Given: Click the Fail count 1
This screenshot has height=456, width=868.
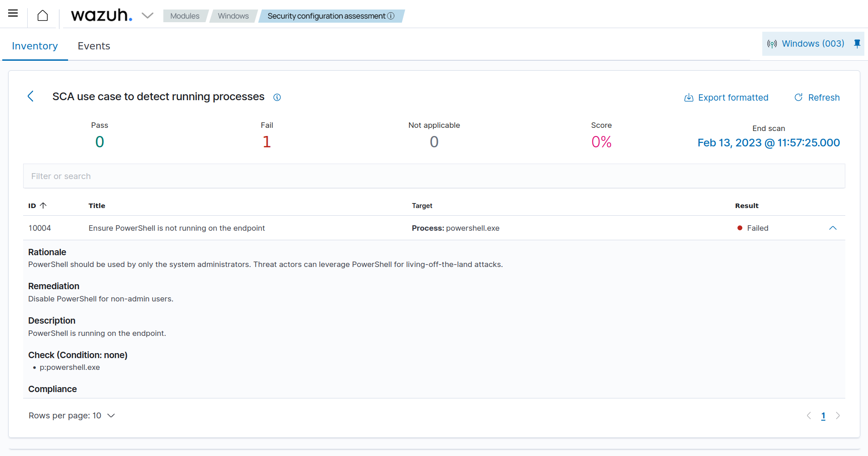Looking at the screenshot, I should tap(267, 142).
